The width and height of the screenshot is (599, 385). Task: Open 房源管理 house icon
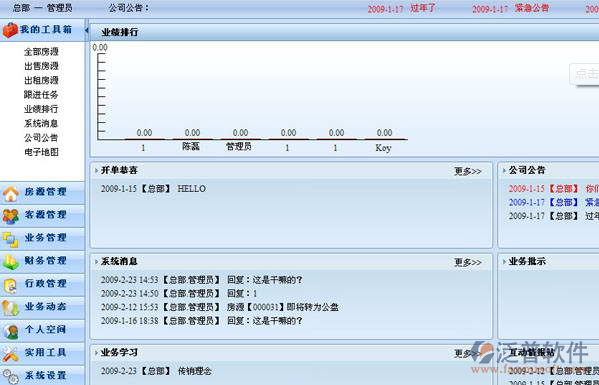click(x=11, y=194)
